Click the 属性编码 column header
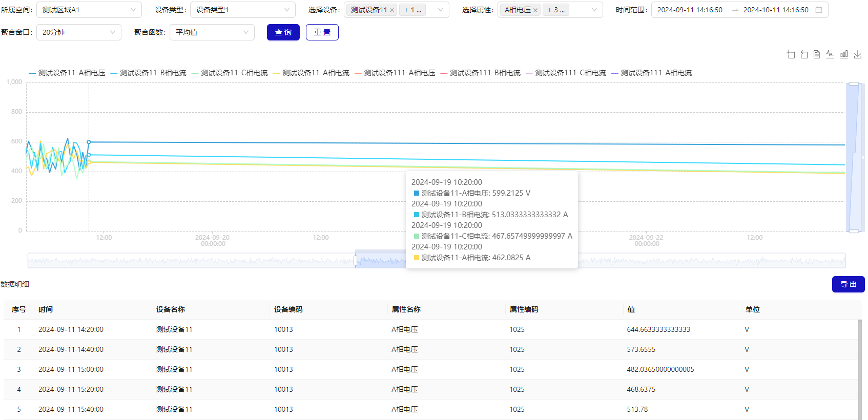The width and height of the screenshot is (868, 420). pos(524,309)
